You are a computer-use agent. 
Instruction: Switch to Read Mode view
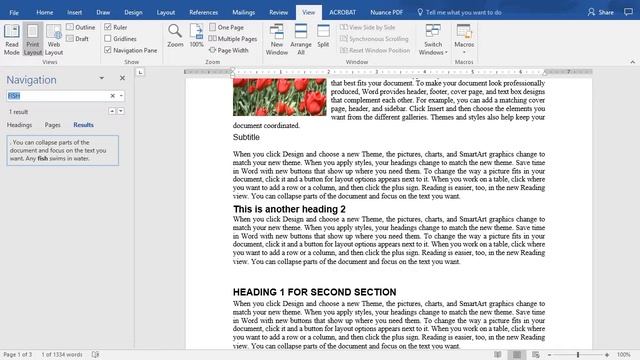coord(11,40)
